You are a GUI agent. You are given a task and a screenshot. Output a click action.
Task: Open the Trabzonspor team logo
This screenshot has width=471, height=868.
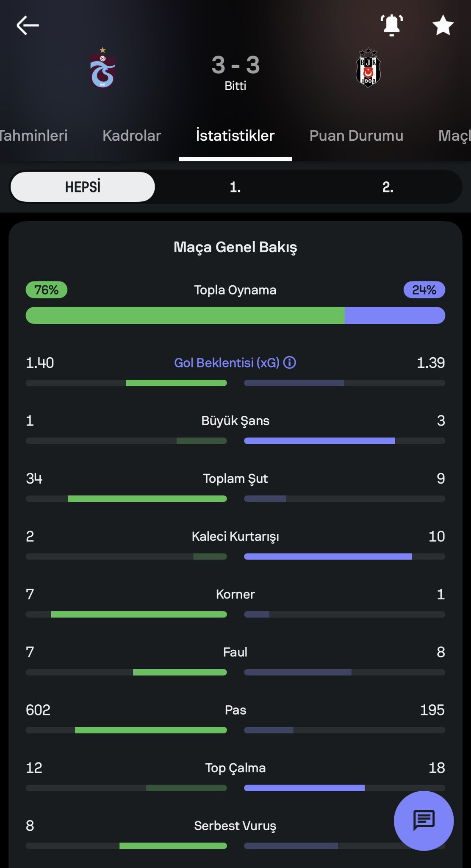click(x=103, y=68)
